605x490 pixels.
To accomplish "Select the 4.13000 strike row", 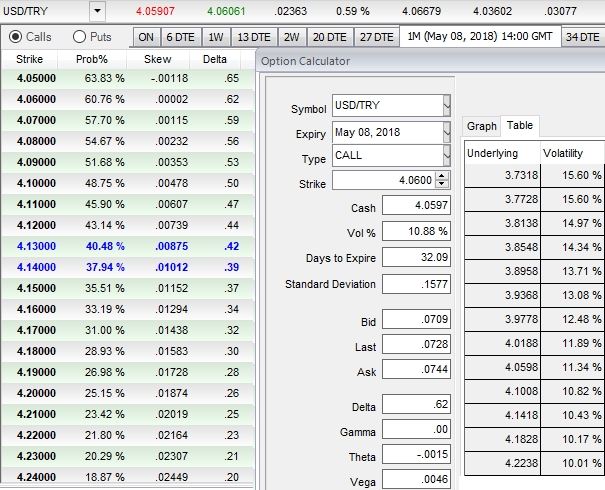I will click(36, 246).
